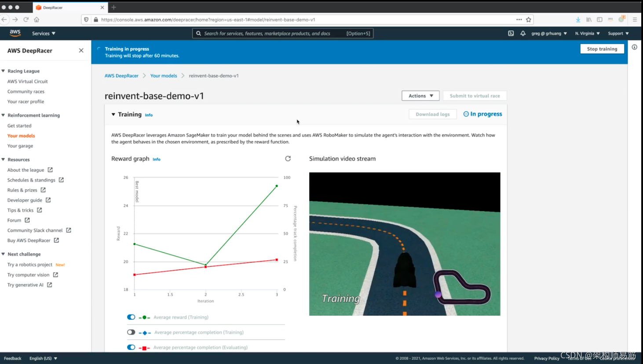This screenshot has height=364, width=643.
Task: Click the Stop training button
Action: point(602,49)
